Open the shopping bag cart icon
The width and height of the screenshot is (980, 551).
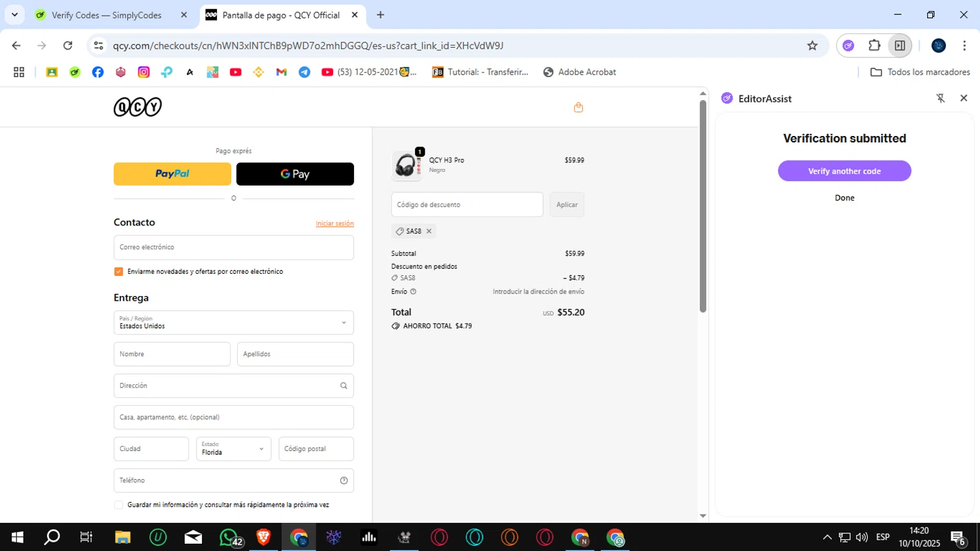[x=578, y=107]
